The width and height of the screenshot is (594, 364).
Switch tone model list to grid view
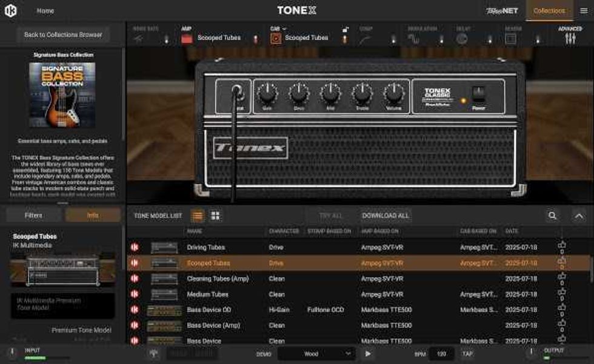click(x=215, y=216)
